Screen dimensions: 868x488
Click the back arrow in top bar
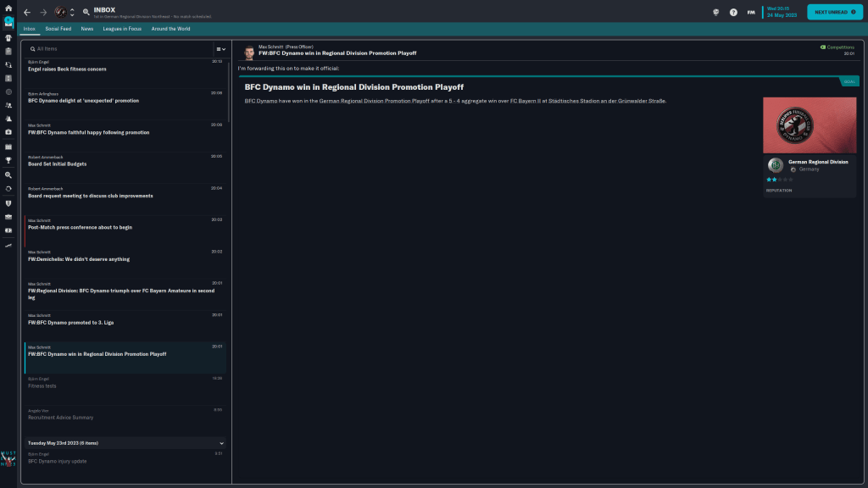(x=27, y=13)
